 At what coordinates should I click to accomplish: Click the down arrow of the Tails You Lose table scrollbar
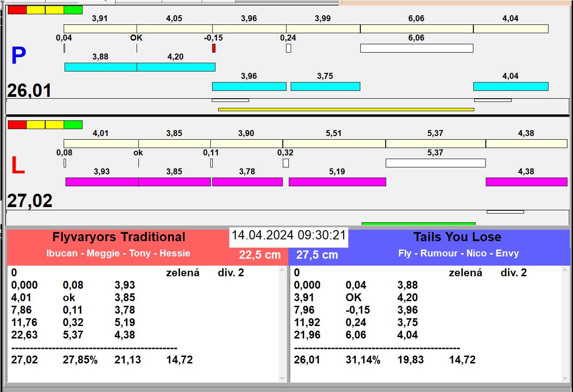566,378
